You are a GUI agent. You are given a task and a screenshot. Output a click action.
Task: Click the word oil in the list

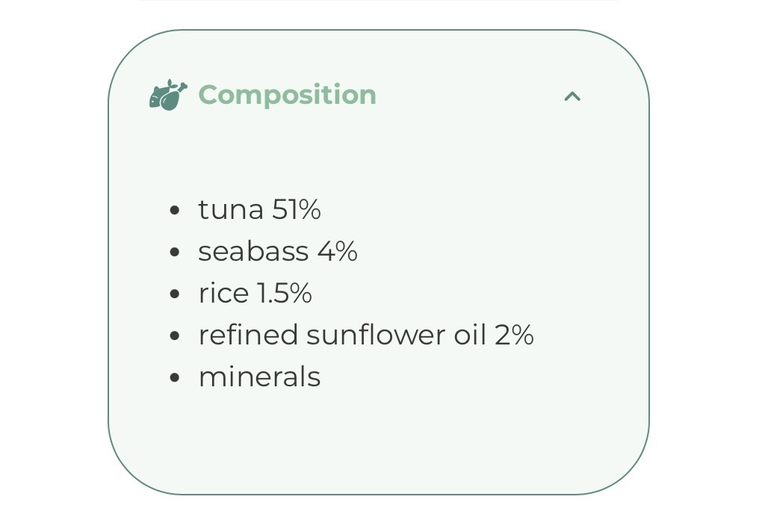pyautogui.click(x=470, y=335)
